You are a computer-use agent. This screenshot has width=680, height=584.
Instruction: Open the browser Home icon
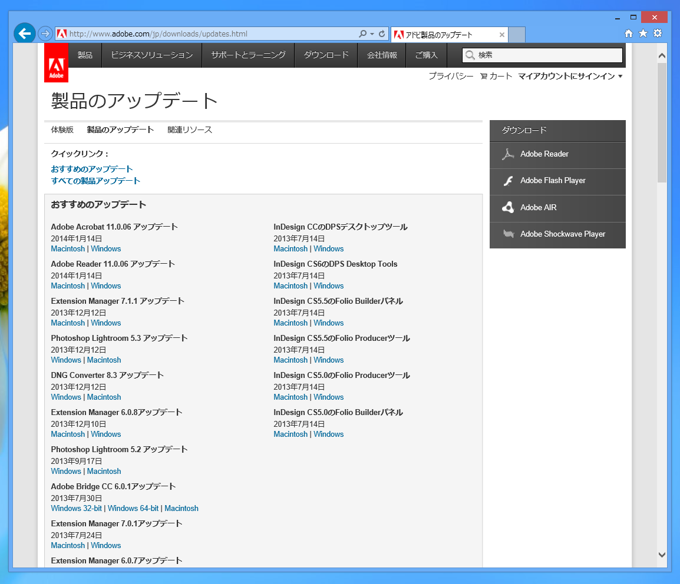tap(628, 33)
